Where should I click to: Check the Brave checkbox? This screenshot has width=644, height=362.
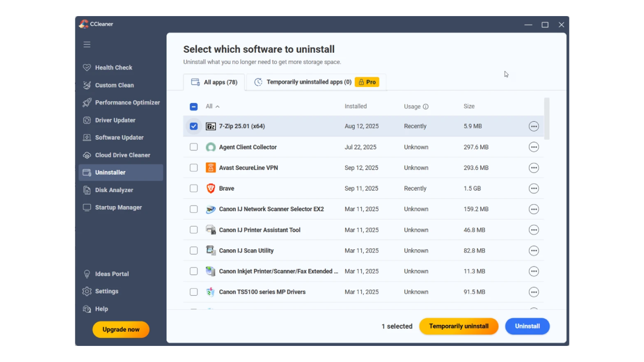pos(194,189)
